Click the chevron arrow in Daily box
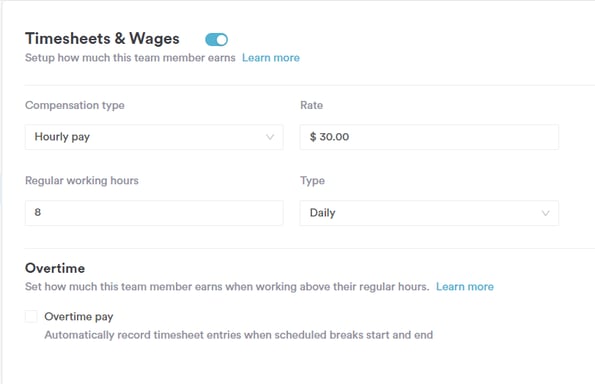This screenshot has height=384, width=595. (x=545, y=213)
